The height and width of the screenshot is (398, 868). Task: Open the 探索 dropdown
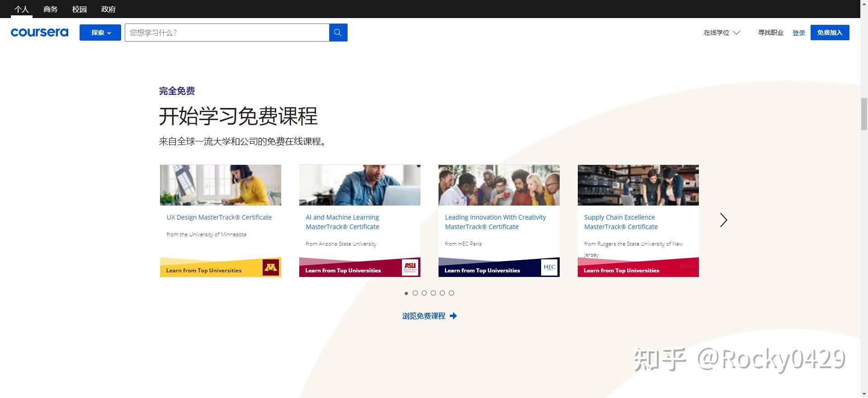[x=100, y=33]
